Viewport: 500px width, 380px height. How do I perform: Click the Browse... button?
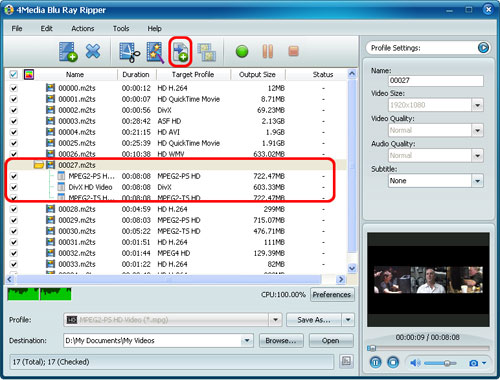(281, 341)
